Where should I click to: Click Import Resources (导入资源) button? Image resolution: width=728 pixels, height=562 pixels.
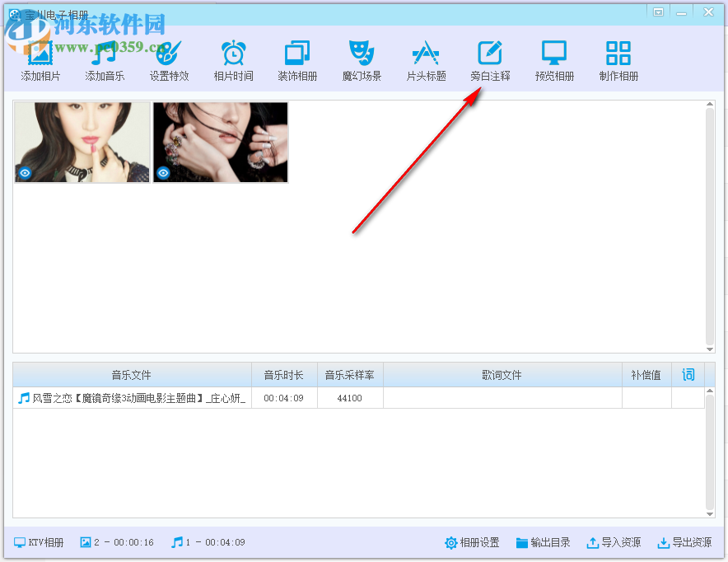614,542
